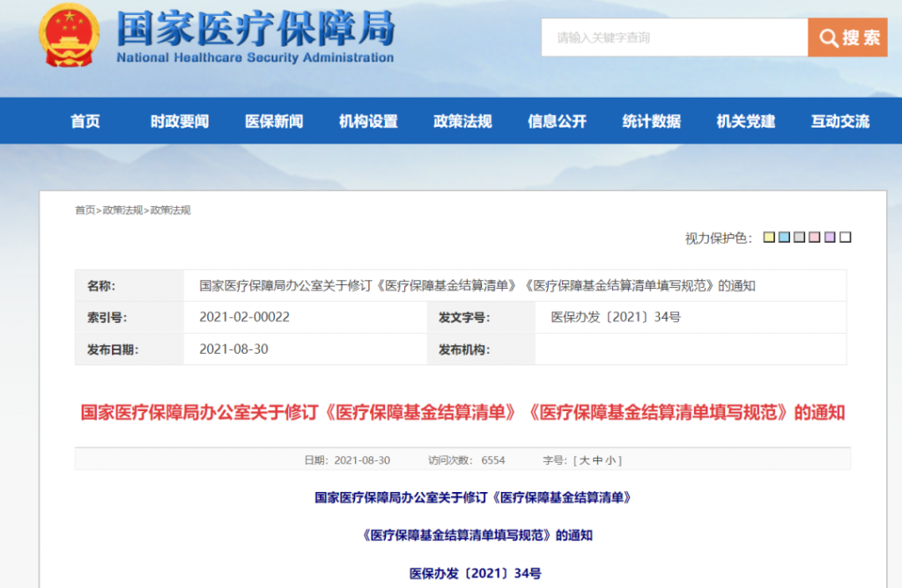Click the magnifier search button
The image size is (902, 588).
point(847,37)
